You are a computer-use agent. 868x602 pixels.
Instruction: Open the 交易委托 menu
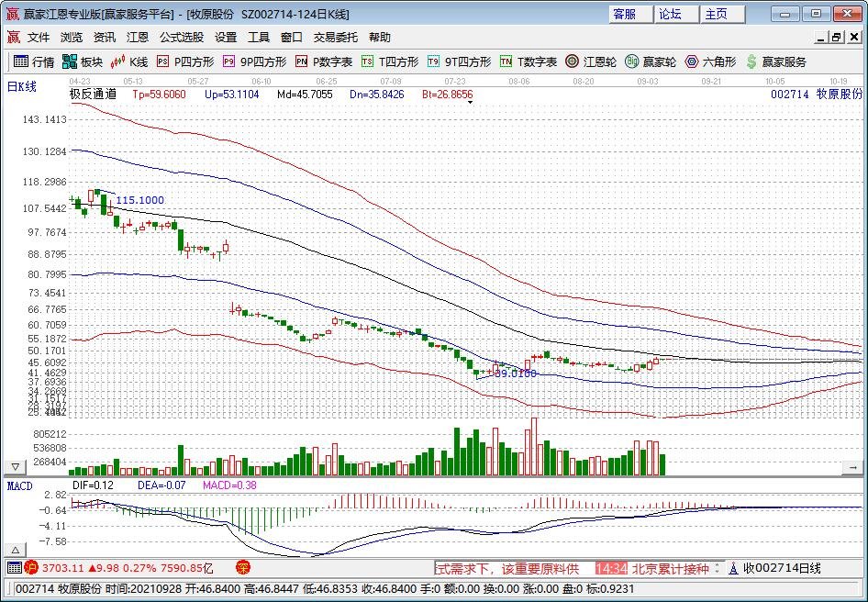(336, 38)
